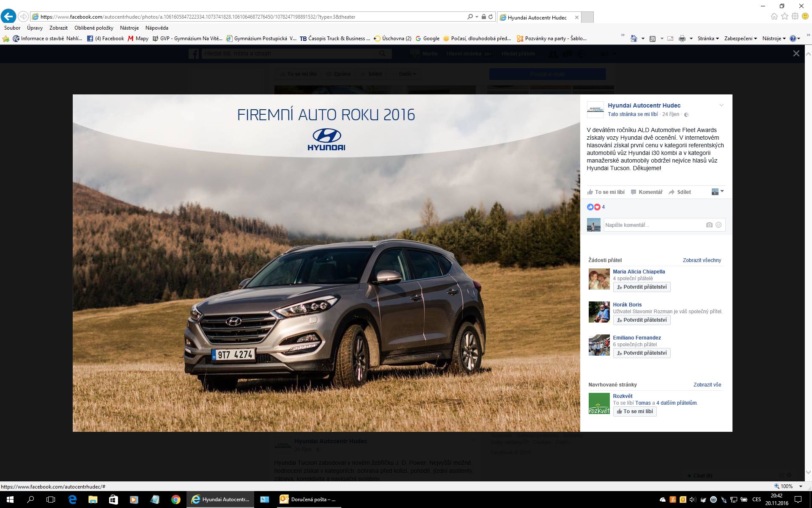
Task: Confirm friendship with Horák Boris
Action: (x=642, y=320)
